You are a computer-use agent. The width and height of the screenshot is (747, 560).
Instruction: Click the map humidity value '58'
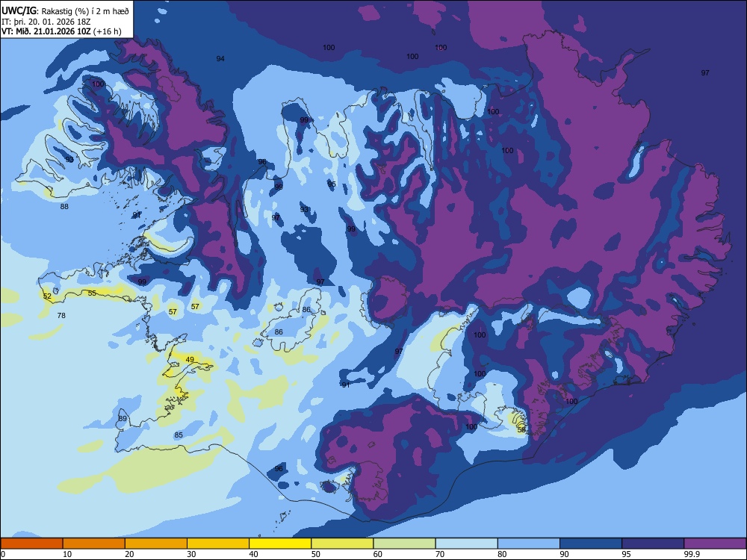(521, 429)
